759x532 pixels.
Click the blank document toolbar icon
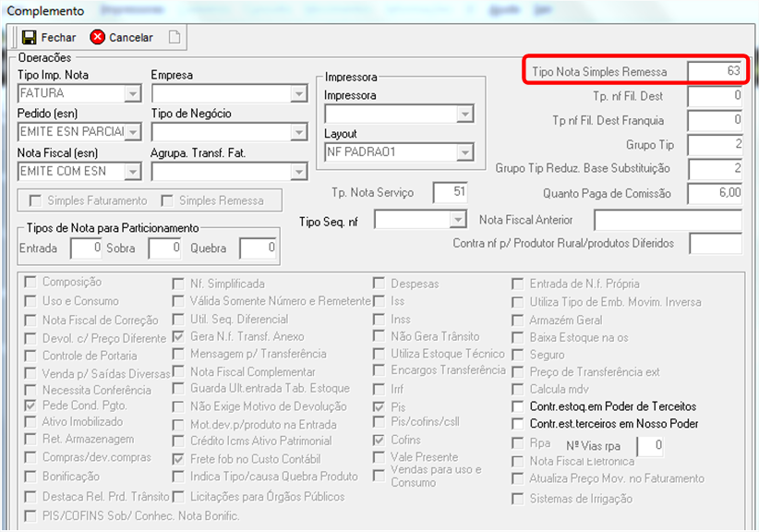pyautogui.click(x=175, y=37)
